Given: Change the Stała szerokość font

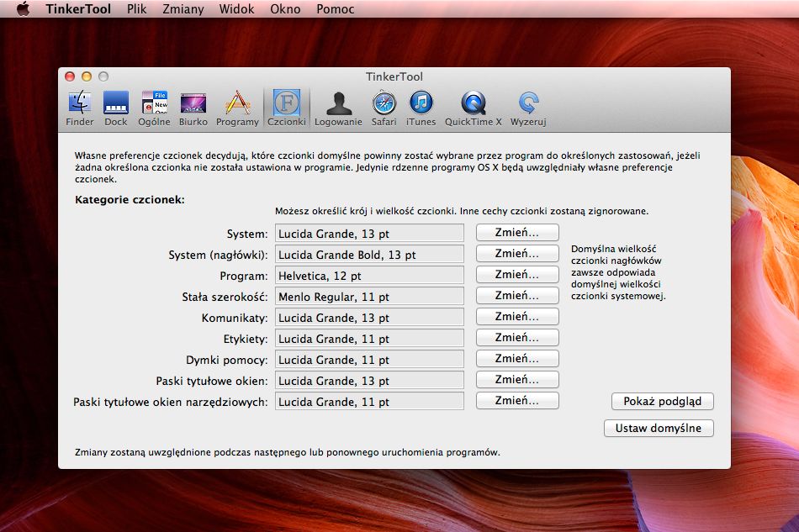Looking at the screenshot, I should [x=517, y=296].
